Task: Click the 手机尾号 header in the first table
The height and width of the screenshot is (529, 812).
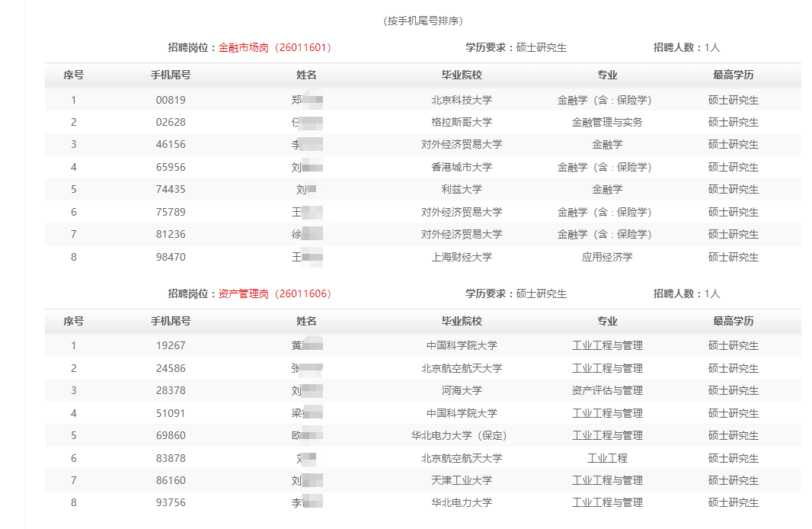Action: coord(171,75)
